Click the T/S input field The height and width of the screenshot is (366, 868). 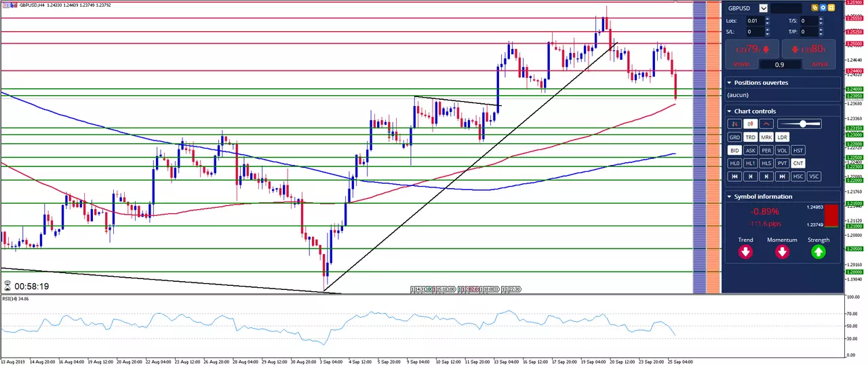point(809,21)
